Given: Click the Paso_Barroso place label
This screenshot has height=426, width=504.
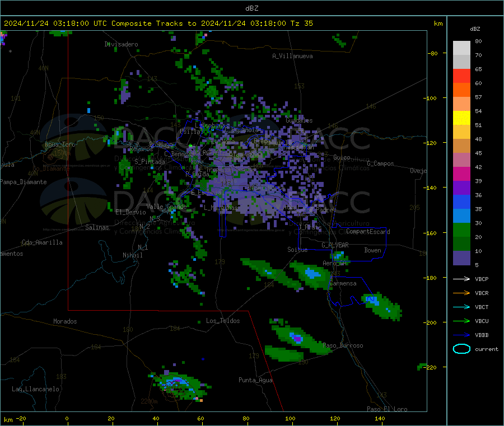Looking at the screenshot, I should click(343, 345).
